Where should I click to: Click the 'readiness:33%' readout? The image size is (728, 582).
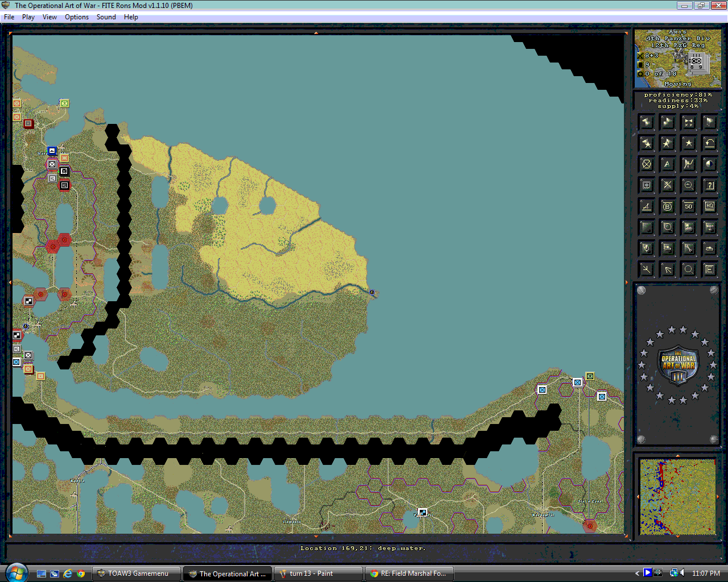click(678, 101)
